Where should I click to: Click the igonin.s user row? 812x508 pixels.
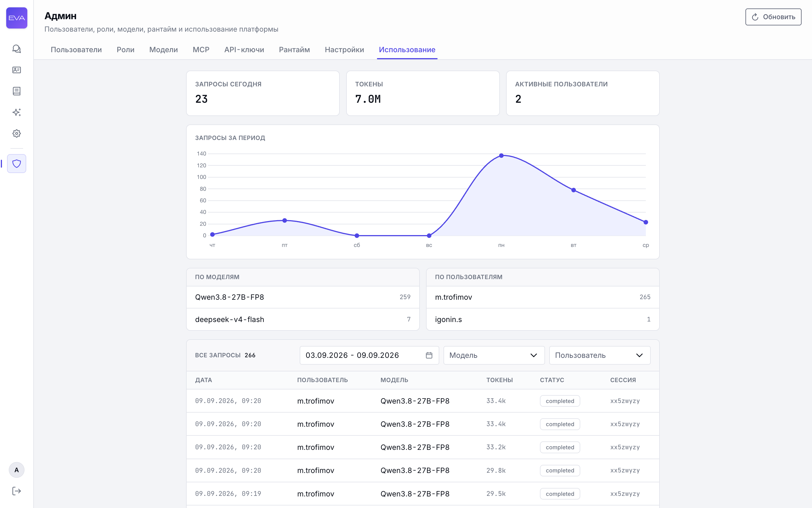pyautogui.click(x=542, y=319)
